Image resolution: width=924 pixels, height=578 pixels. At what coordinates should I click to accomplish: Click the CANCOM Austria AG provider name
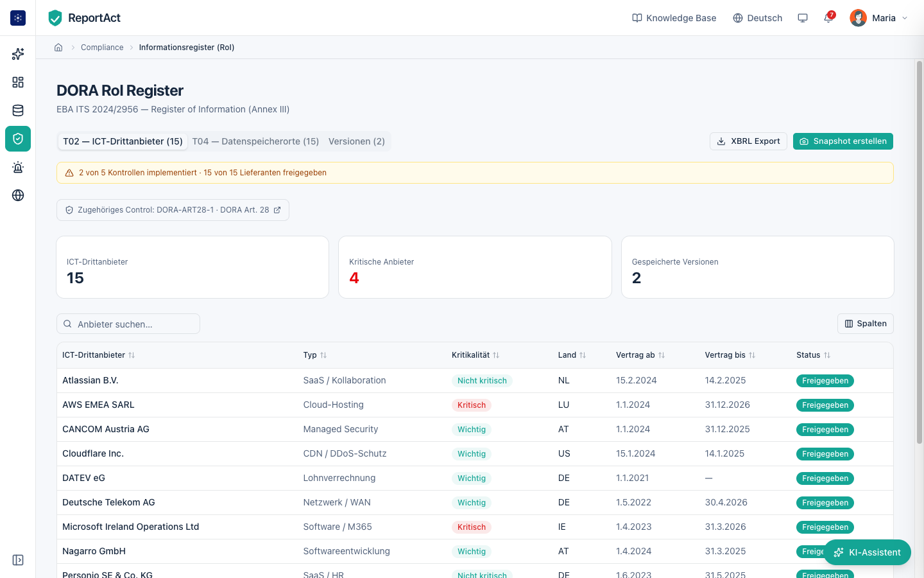click(106, 429)
